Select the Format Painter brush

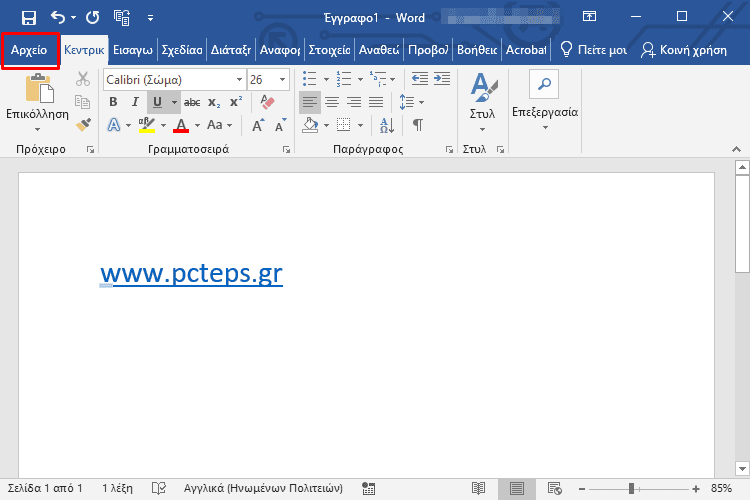coord(83,125)
